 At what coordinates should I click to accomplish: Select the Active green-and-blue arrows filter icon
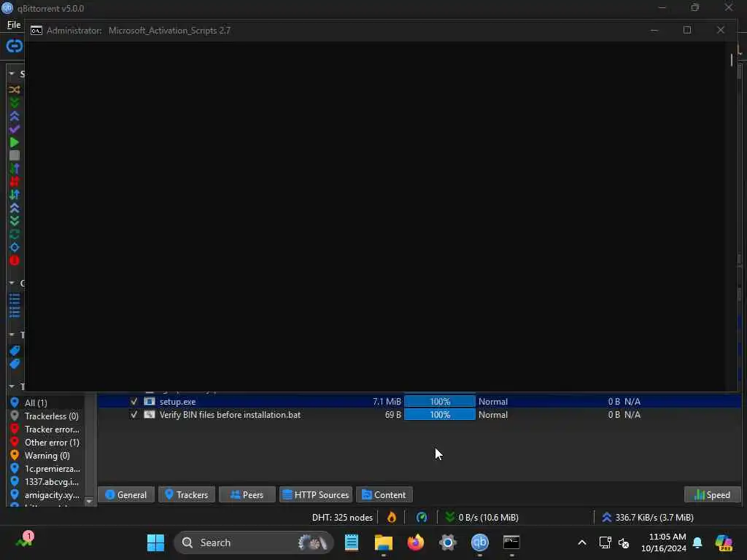click(15, 168)
